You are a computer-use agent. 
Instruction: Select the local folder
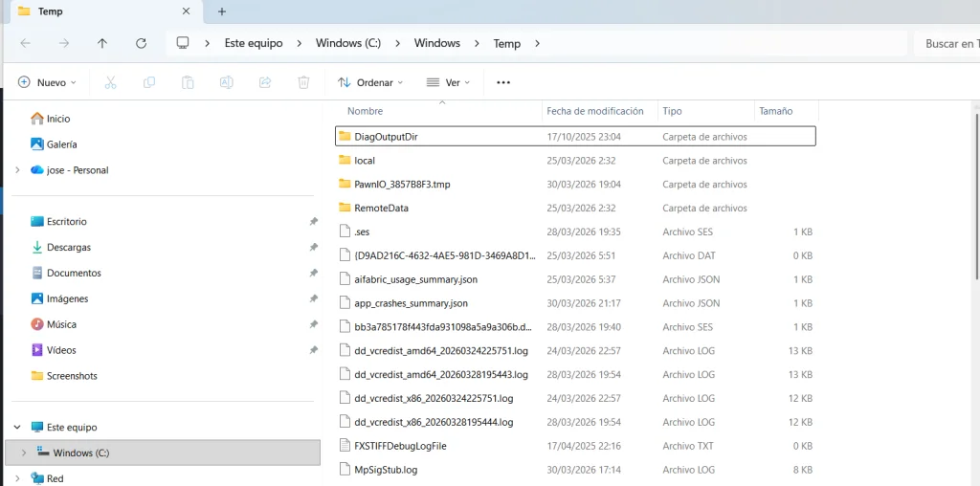tap(575, 161)
